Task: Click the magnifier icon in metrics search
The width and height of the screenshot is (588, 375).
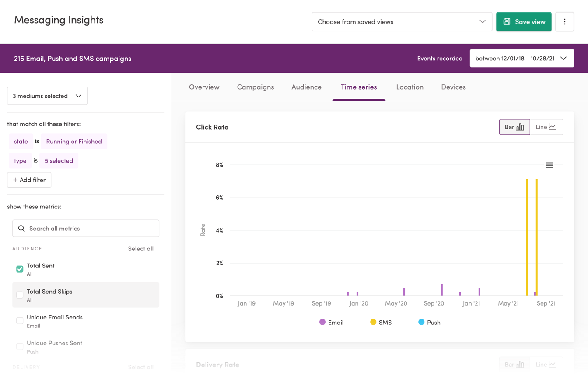Action: tap(21, 228)
